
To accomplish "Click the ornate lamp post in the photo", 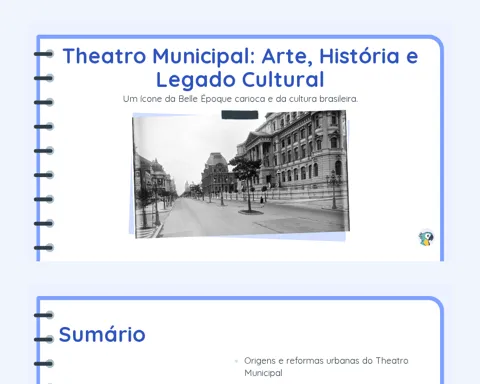I will point(334,189).
